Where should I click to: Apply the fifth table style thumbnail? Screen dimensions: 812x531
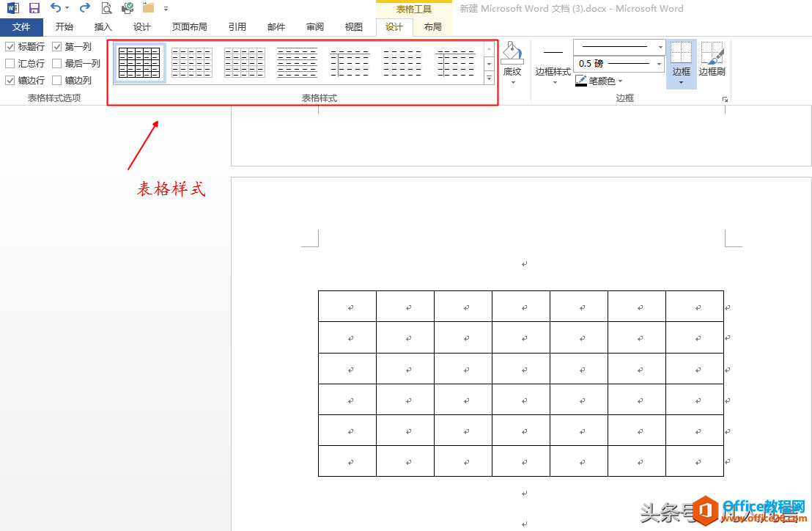(x=350, y=62)
